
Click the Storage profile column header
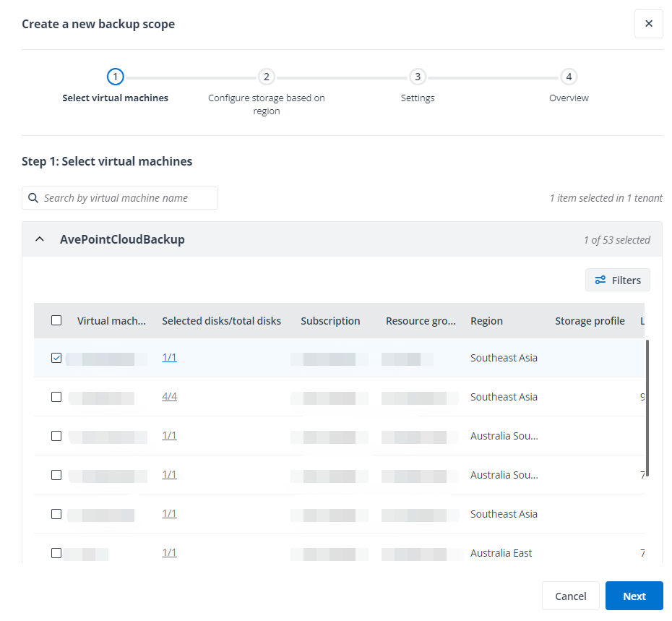590,320
